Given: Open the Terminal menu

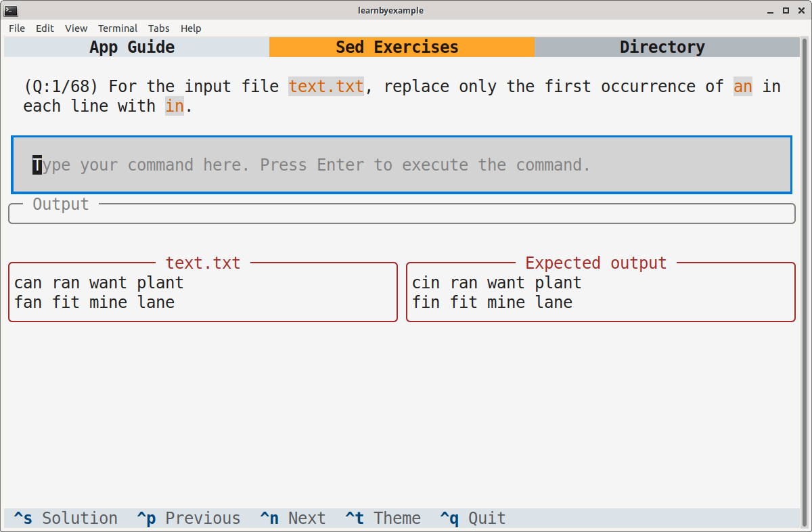Looking at the screenshot, I should 118,28.
